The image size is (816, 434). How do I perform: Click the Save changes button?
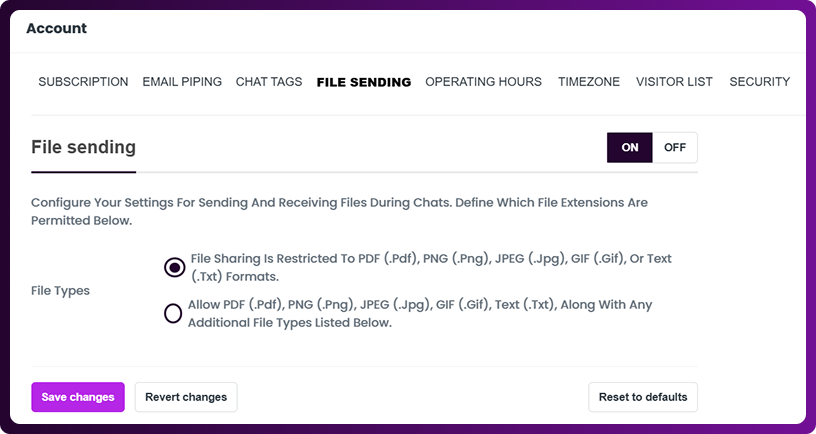tap(78, 397)
